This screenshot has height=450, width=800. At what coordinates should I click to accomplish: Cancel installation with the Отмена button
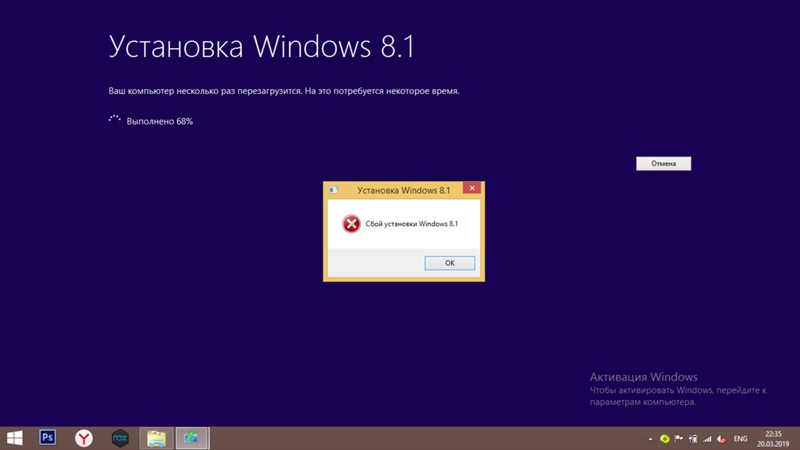[x=663, y=163]
